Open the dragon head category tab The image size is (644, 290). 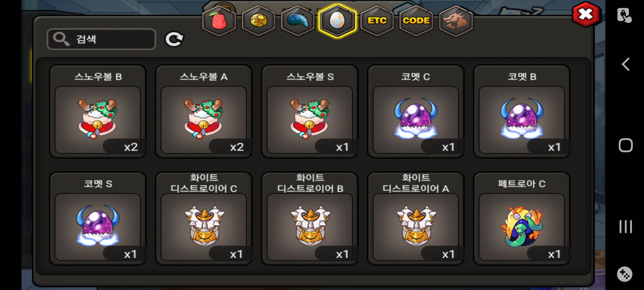(x=456, y=21)
